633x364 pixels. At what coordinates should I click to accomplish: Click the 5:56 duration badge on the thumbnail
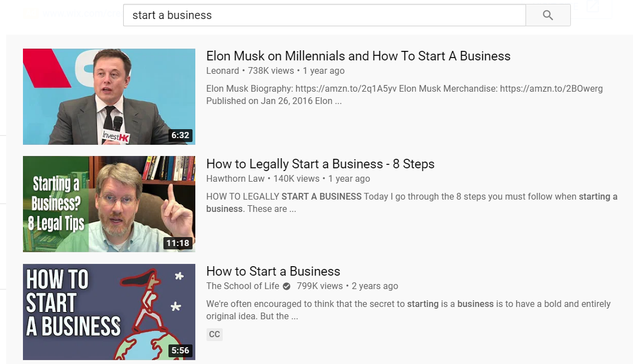pos(180,351)
